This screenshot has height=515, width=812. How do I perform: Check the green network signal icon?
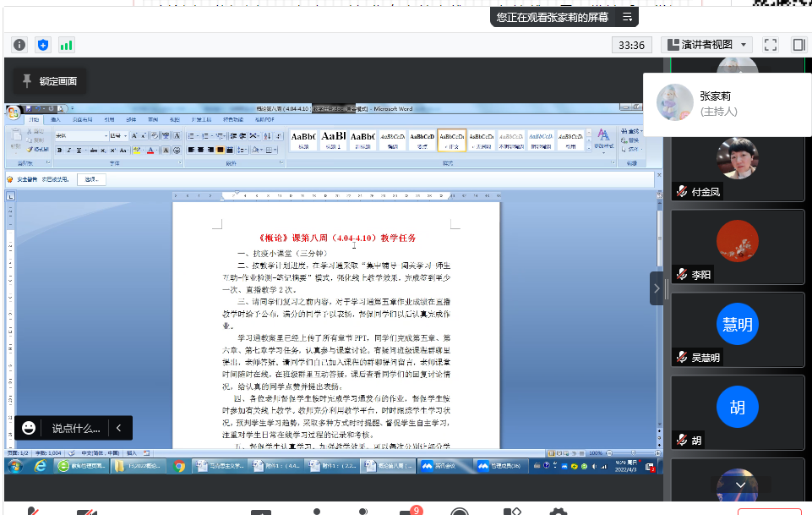click(66, 45)
